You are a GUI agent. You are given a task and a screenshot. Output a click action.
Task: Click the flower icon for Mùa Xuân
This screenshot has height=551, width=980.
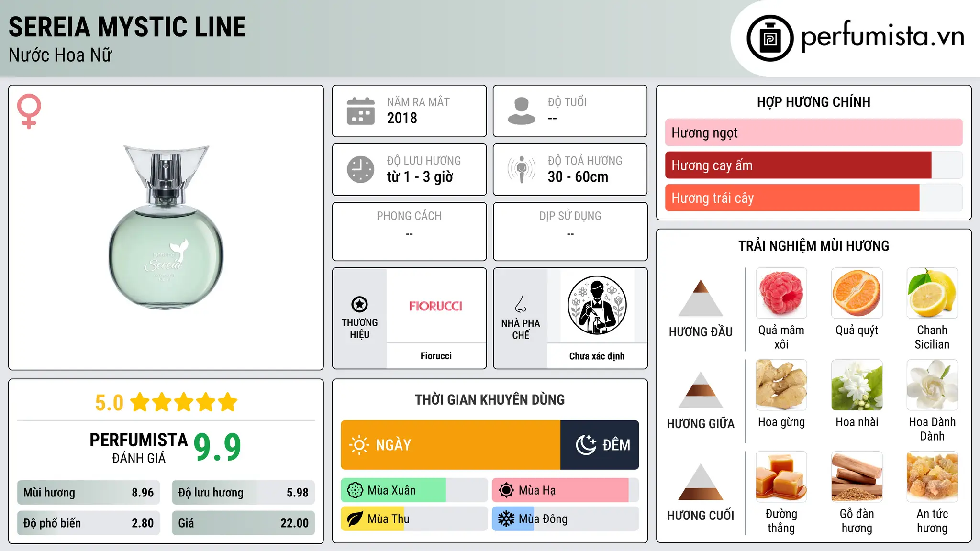355,490
